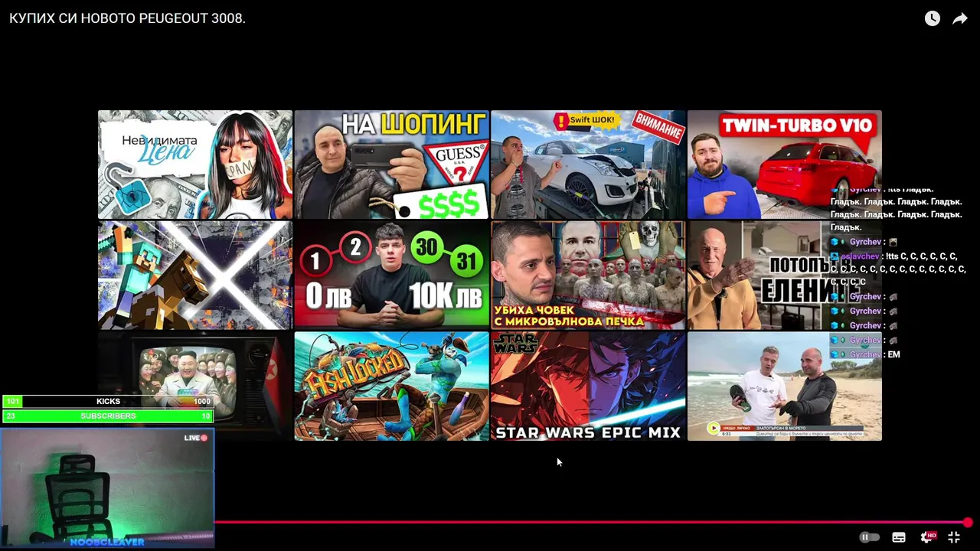Toggle the autoplay switch
The image size is (980, 551).
click(869, 537)
